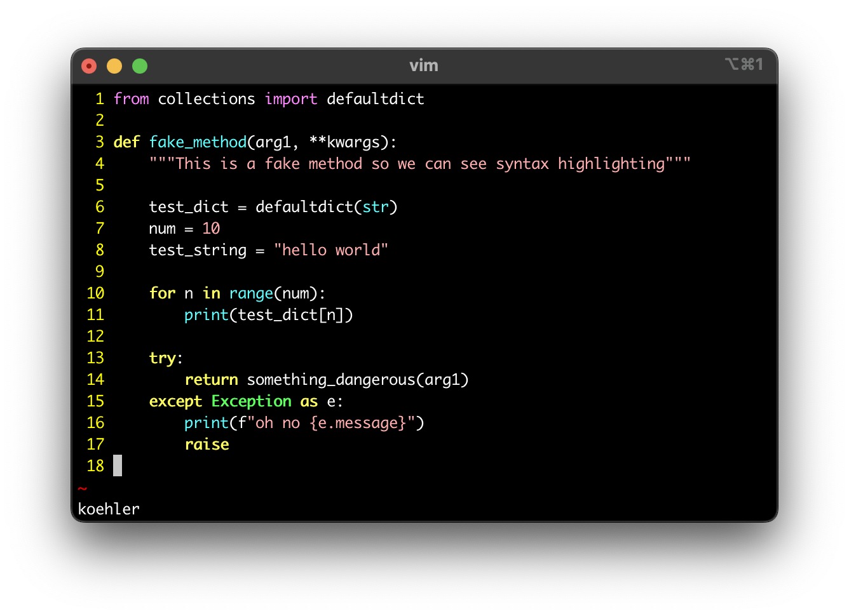Select the hello world string literal
Viewport: 849px width, 616px height.
(332, 250)
